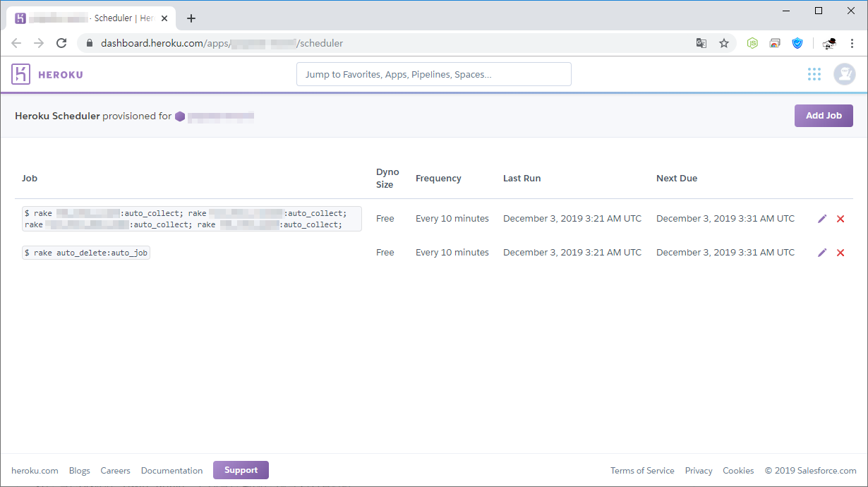Select the auto_collect rake command box
This screenshot has height=487, width=868.
(191, 219)
